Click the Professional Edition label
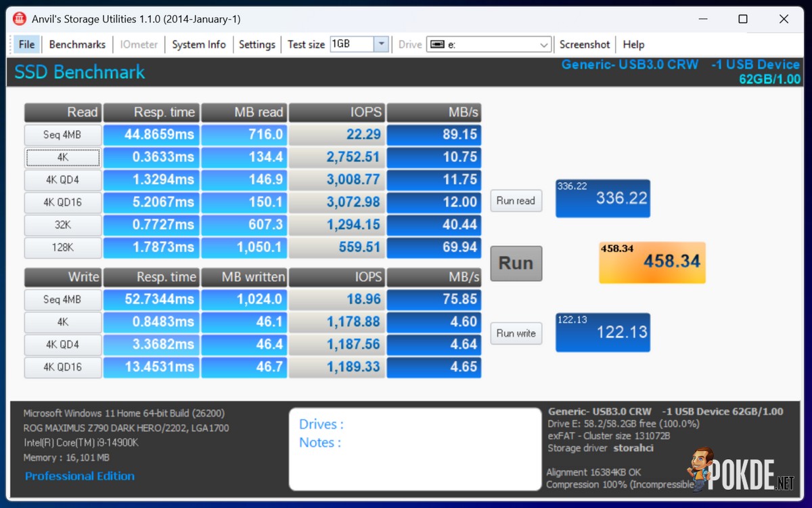Image resolution: width=812 pixels, height=508 pixels. [x=80, y=476]
